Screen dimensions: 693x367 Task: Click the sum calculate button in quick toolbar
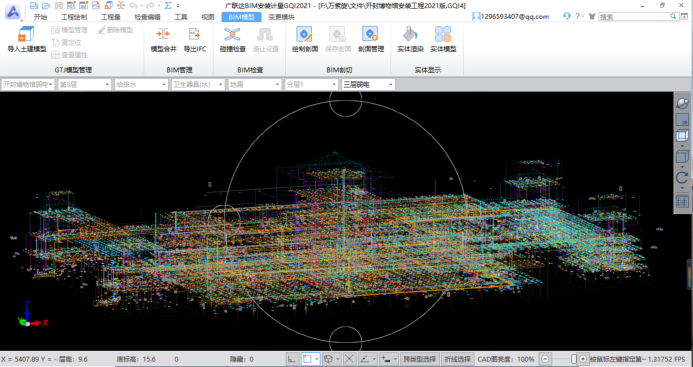tap(168, 5)
